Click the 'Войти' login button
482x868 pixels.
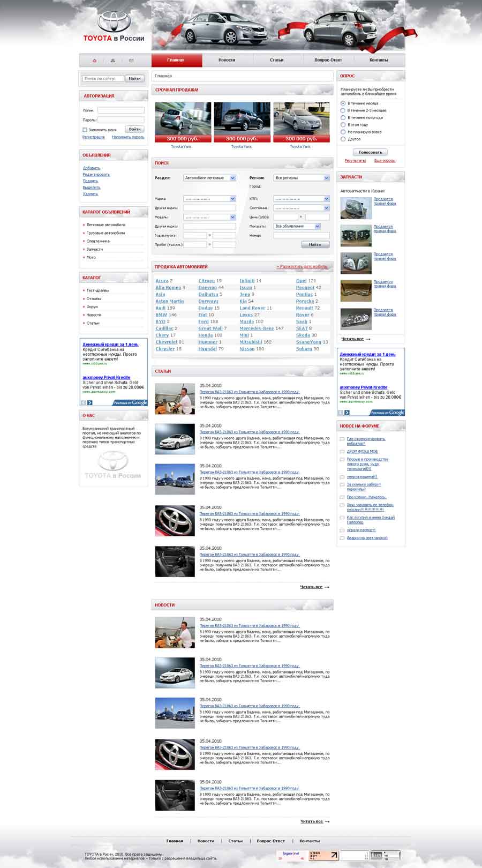coord(134,129)
